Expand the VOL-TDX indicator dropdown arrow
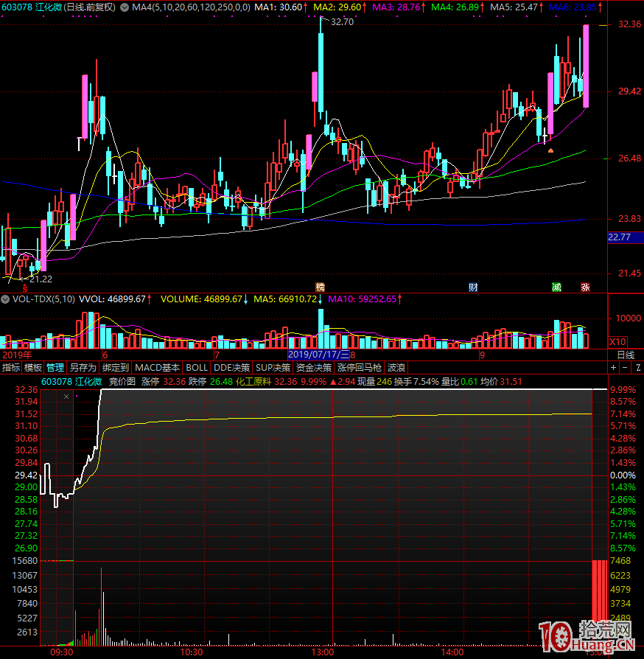Image resolution: width=644 pixels, height=659 pixels. tap(5, 299)
